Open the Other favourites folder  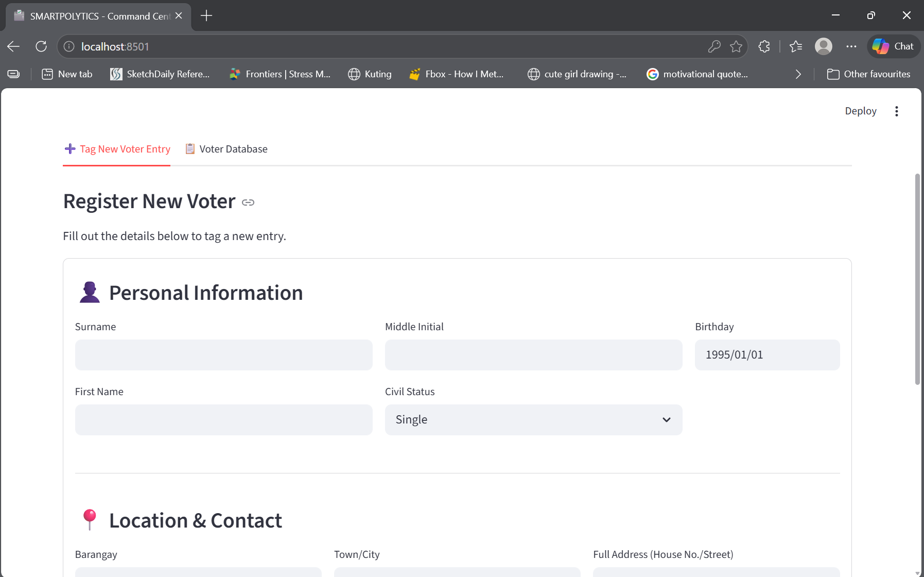pyautogui.click(x=869, y=74)
